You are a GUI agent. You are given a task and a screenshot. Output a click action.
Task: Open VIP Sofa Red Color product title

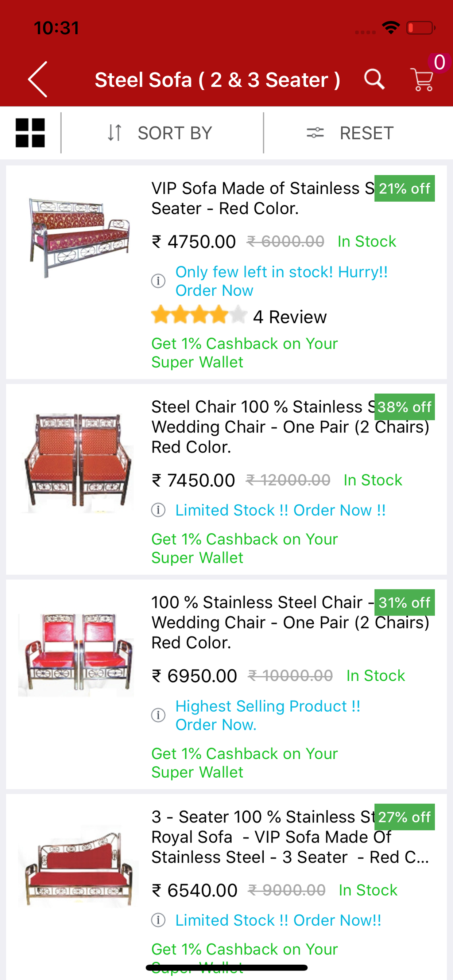click(263, 198)
